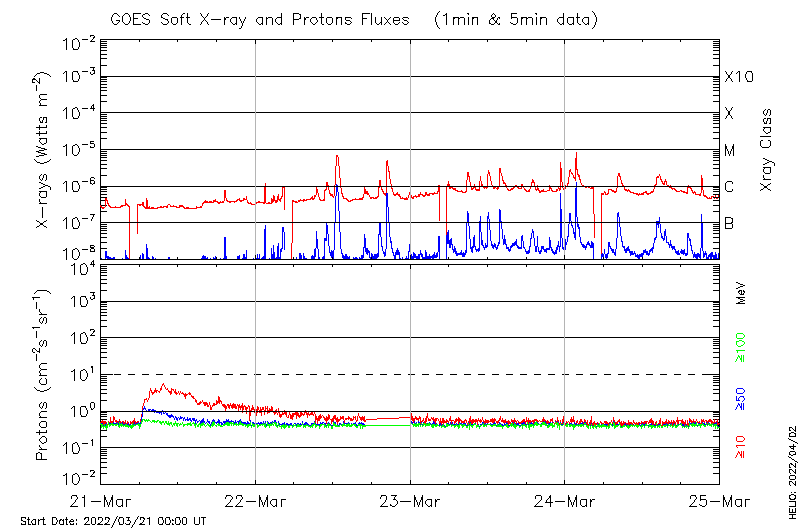Click the 23-Mar date label on the time axis
This screenshot has height=530, width=800.
coord(410,501)
